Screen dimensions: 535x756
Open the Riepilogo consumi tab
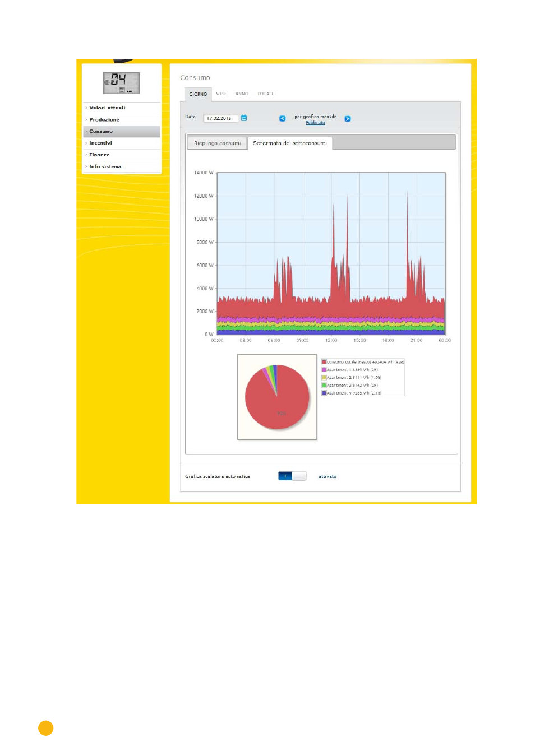click(x=217, y=143)
